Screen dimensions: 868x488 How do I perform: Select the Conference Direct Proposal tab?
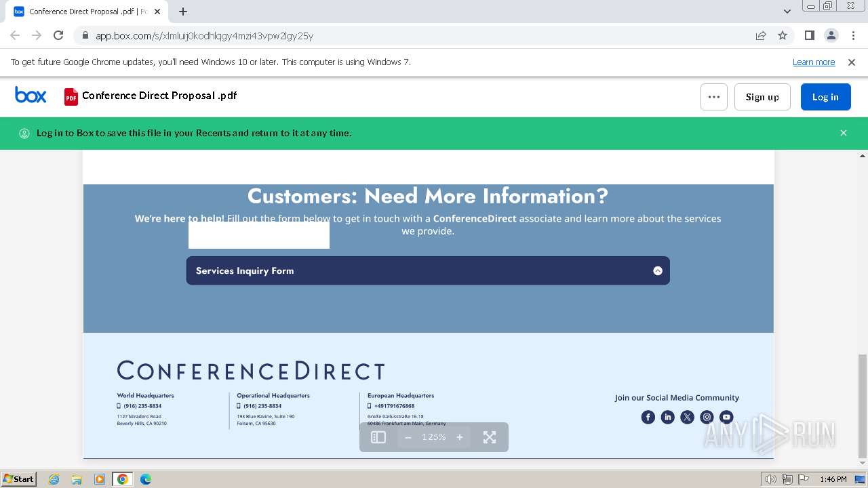pyautogui.click(x=87, y=12)
